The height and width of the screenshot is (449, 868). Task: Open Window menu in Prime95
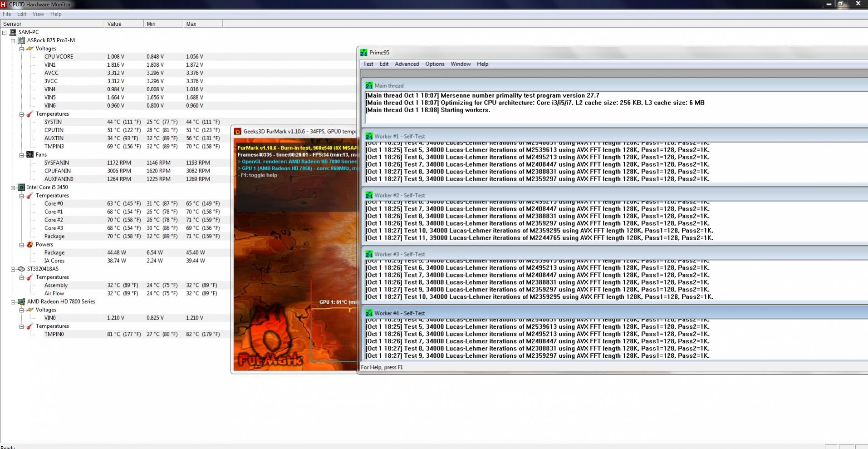point(461,64)
